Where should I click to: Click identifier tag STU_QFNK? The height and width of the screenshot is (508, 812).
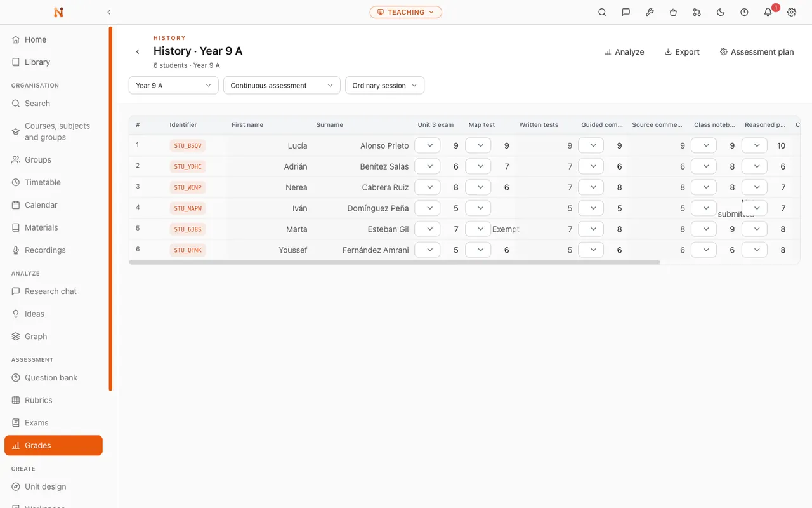[x=188, y=250]
